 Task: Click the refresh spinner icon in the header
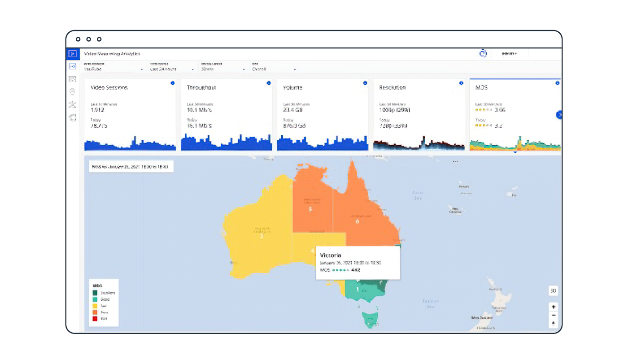tap(483, 53)
